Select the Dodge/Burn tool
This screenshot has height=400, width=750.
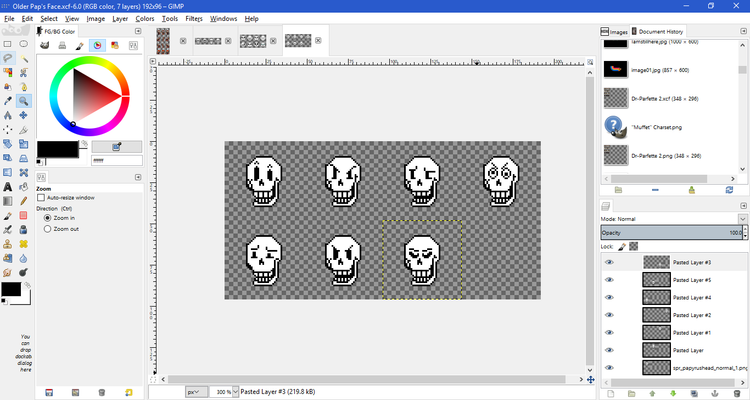pos(23,272)
